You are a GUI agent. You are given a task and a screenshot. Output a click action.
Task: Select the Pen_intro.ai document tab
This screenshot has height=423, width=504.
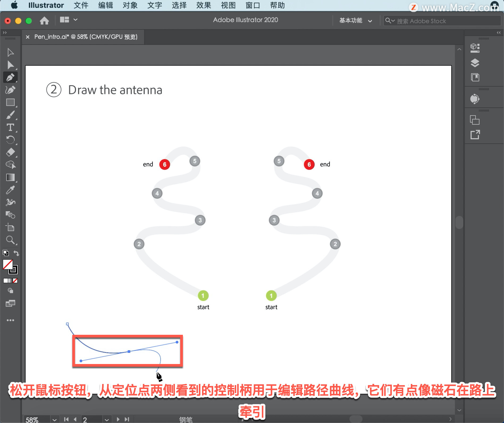click(86, 37)
